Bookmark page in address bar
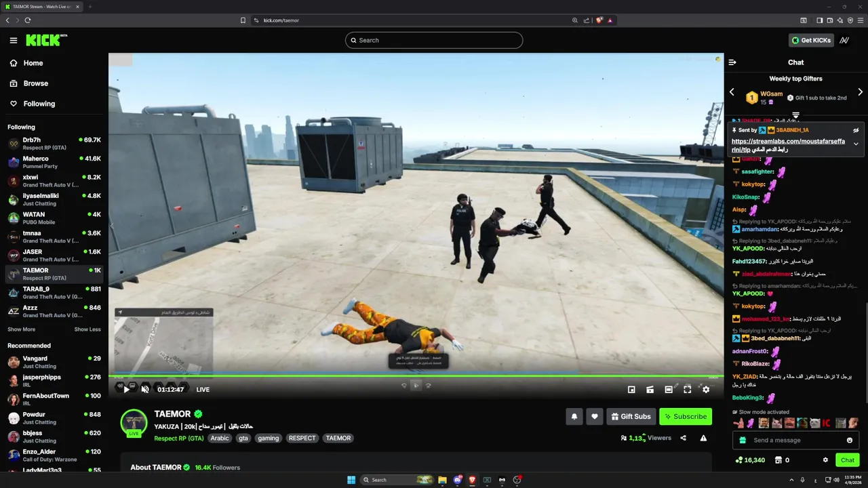Viewport: 868px width, 488px height. 243,20
